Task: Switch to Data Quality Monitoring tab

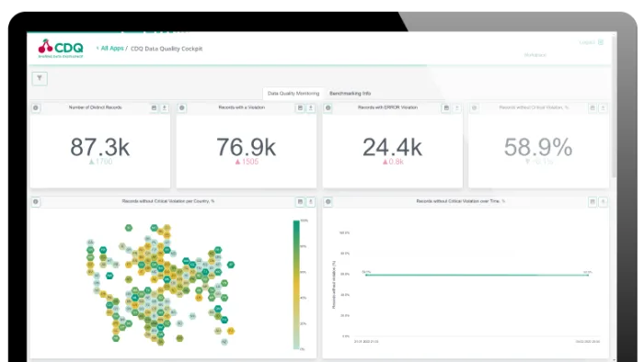Action: pos(293,94)
